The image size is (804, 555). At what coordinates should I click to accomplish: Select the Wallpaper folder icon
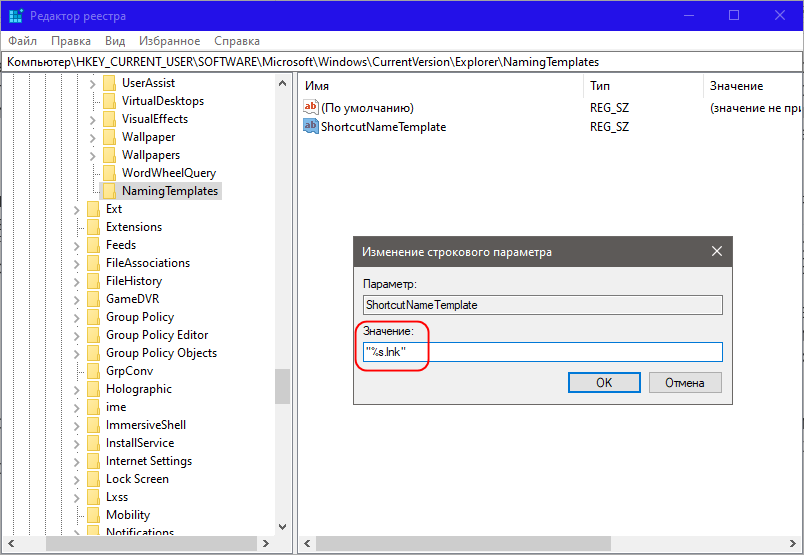[x=109, y=137]
